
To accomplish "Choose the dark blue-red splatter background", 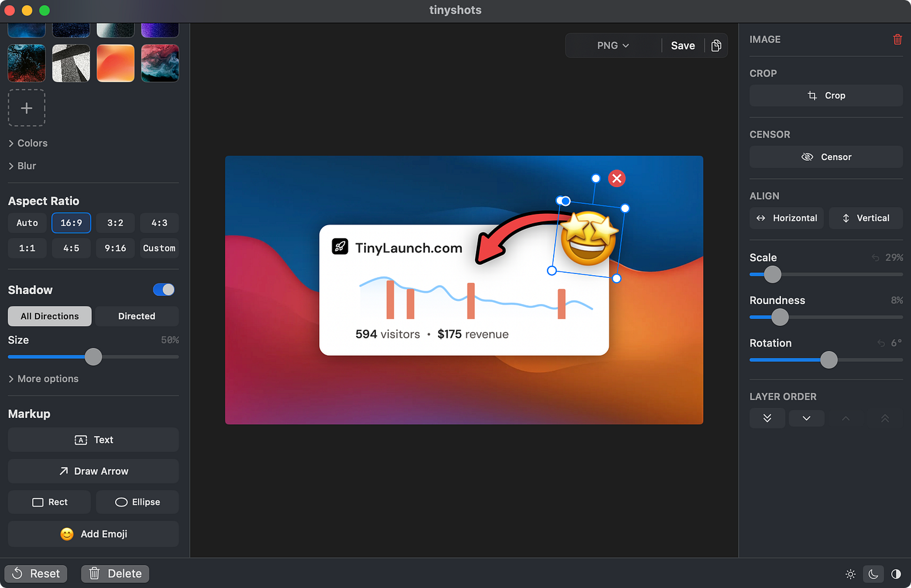I will (x=26, y=63).
